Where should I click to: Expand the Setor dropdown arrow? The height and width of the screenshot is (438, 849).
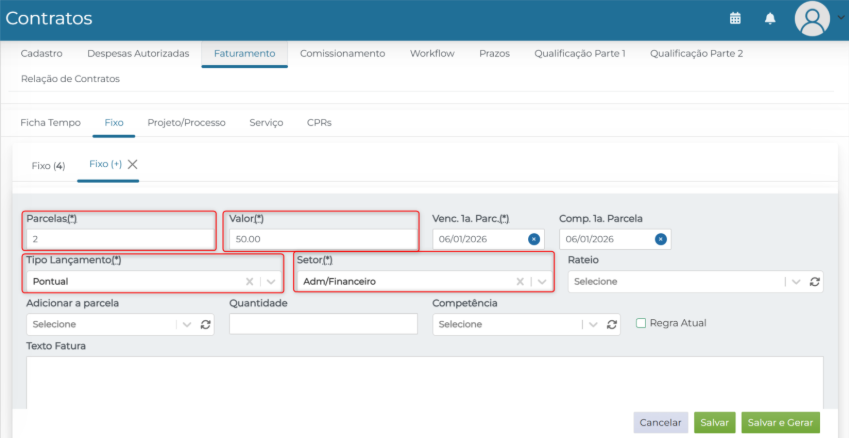click(542, 282)
